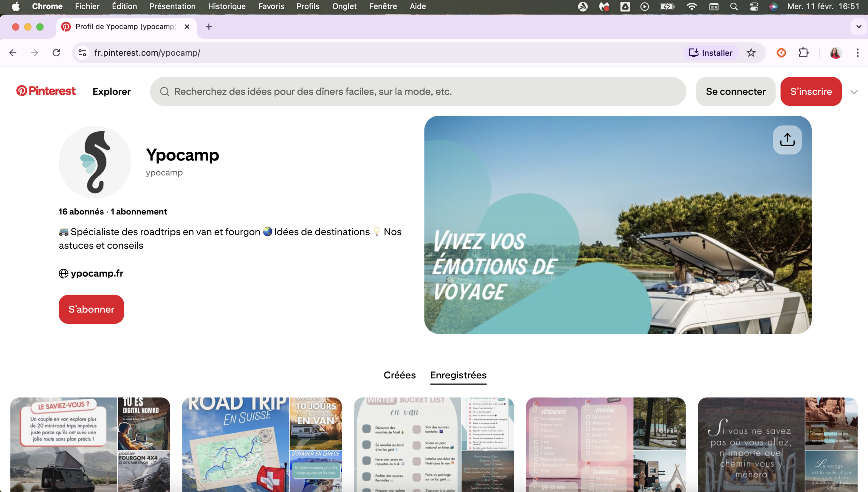868x492 pixels.
Task: Open the Historique menu
Action: point(226,6)
